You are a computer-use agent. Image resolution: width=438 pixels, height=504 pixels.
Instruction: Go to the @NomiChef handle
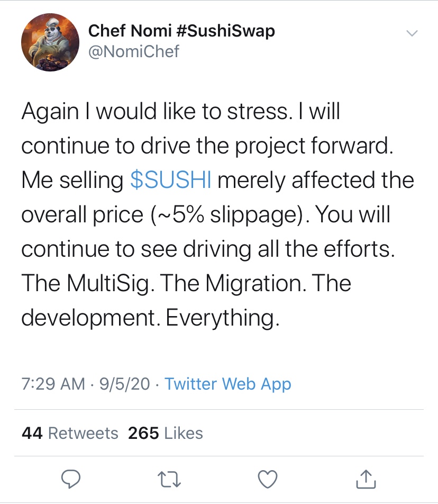pyautogui.click(x=134, y=51)
